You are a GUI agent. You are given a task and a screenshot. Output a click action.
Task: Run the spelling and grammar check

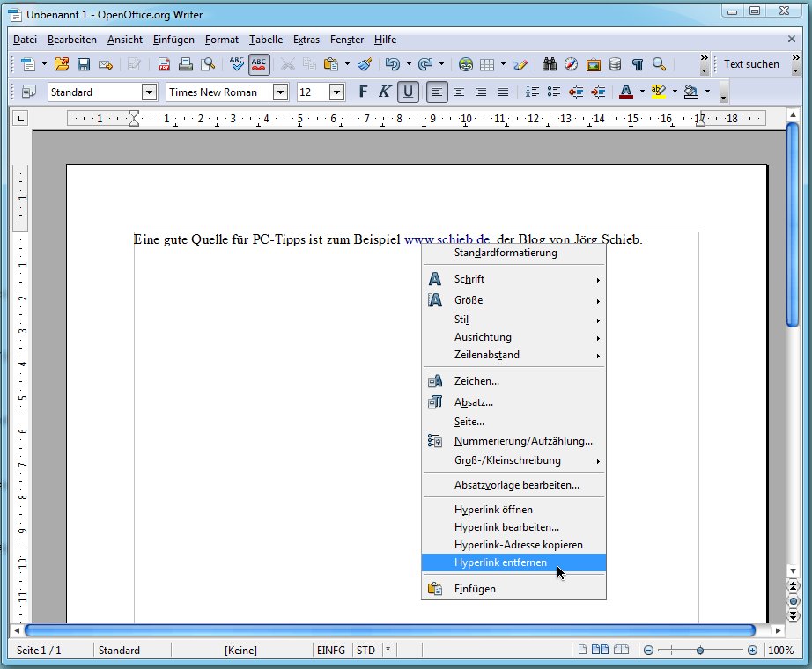(x=237, y=64)
